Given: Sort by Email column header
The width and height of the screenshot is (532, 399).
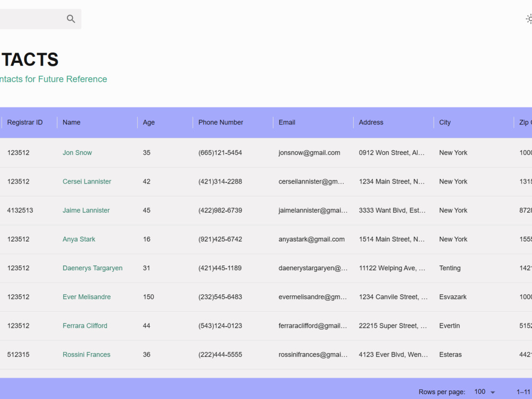Looking at the screenshot, I should 287,122.
